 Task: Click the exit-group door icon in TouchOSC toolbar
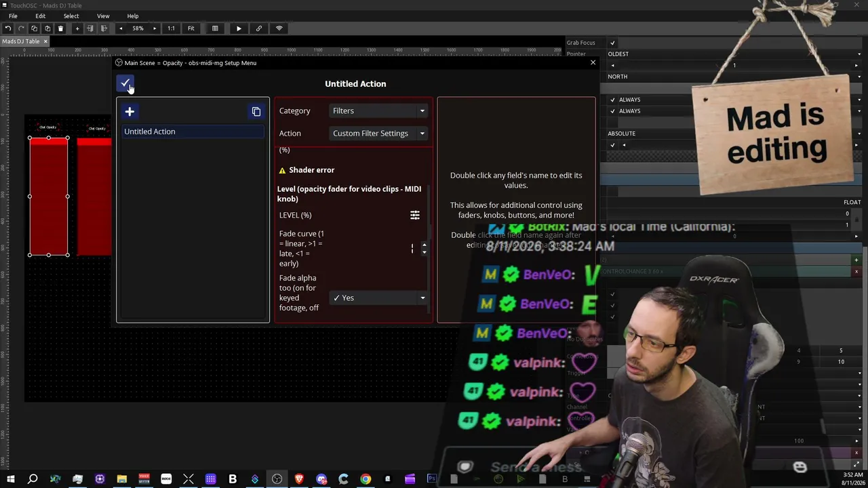pos(104,28)
